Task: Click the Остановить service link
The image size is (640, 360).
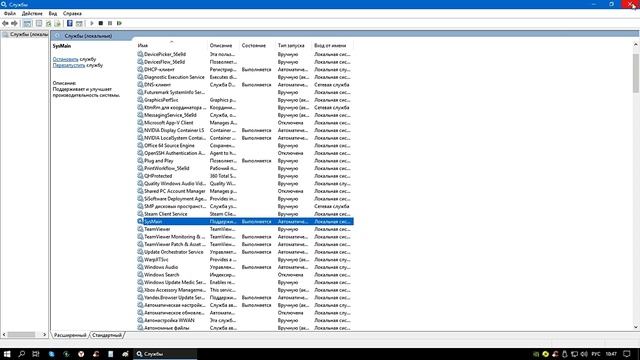Action: (65, 59)
